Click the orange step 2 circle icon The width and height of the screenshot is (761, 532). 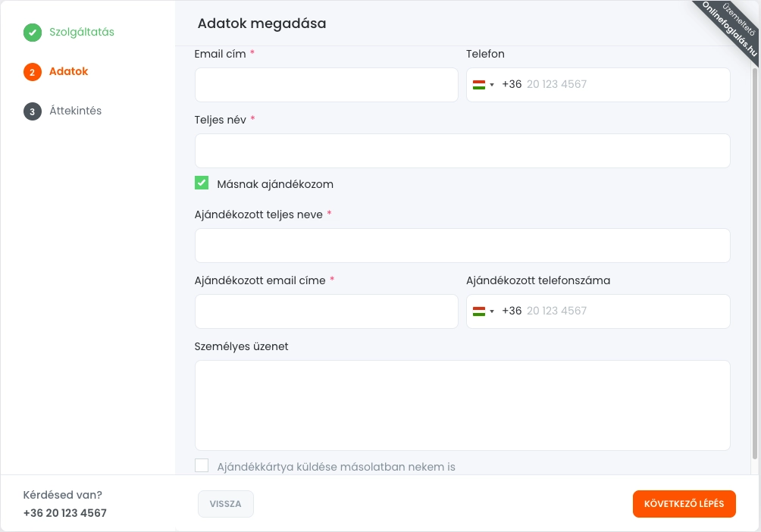pyautogui.click(x=33, y=72)
